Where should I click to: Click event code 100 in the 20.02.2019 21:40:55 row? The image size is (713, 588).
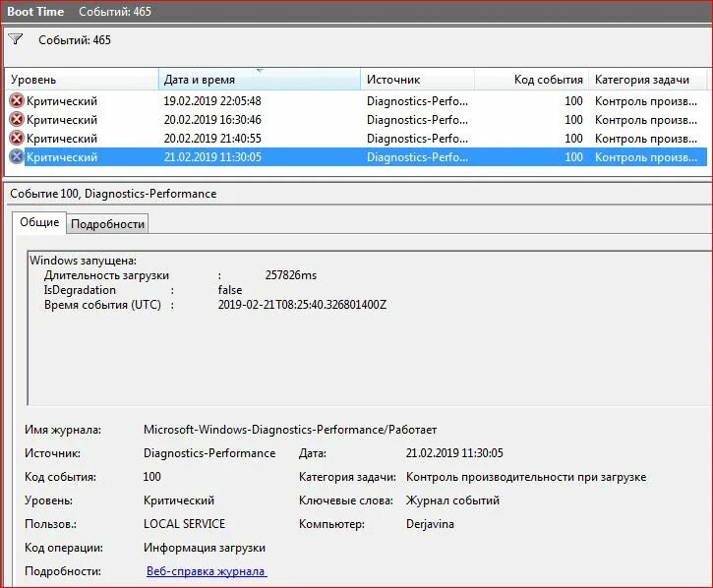tap(573, 139)
